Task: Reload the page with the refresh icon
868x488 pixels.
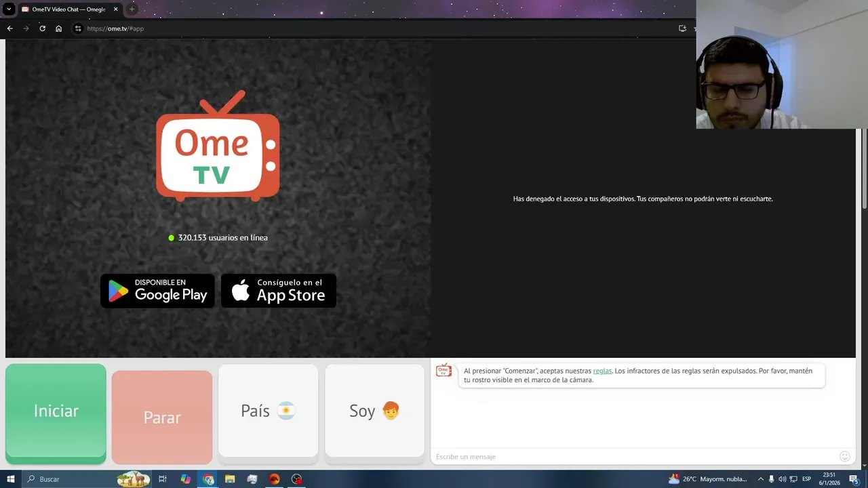Action: pyautogui.click(x=42, y=28)
